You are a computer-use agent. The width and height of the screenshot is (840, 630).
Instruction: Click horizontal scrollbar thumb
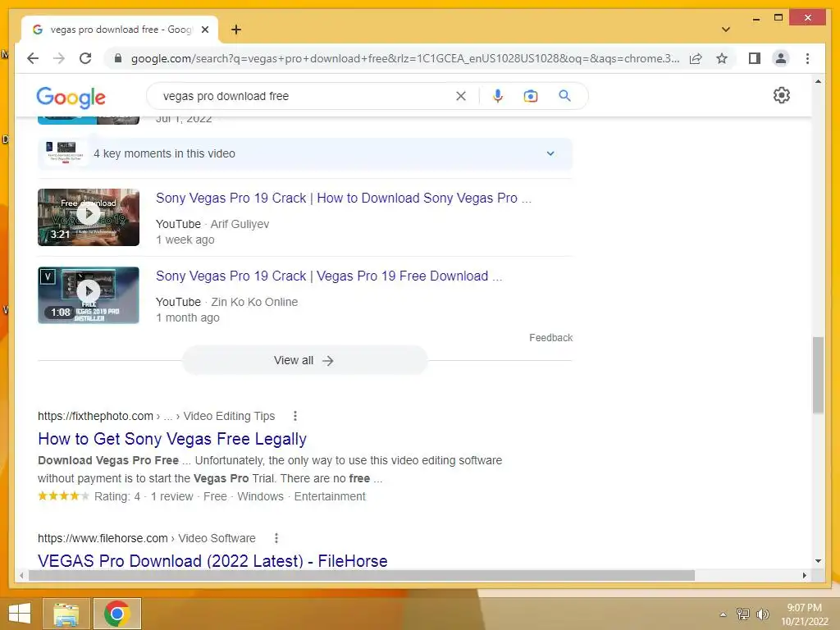(x=362, y=575)
